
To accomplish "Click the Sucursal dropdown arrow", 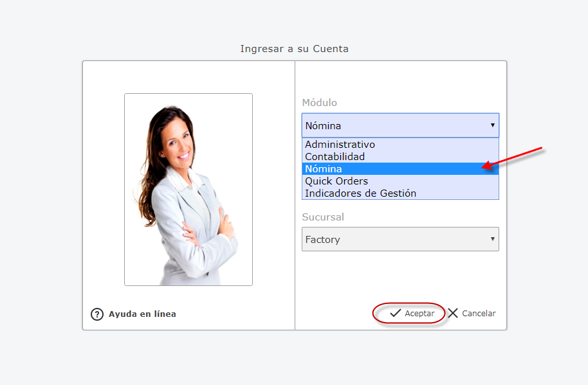I will [x=492, y=239].
